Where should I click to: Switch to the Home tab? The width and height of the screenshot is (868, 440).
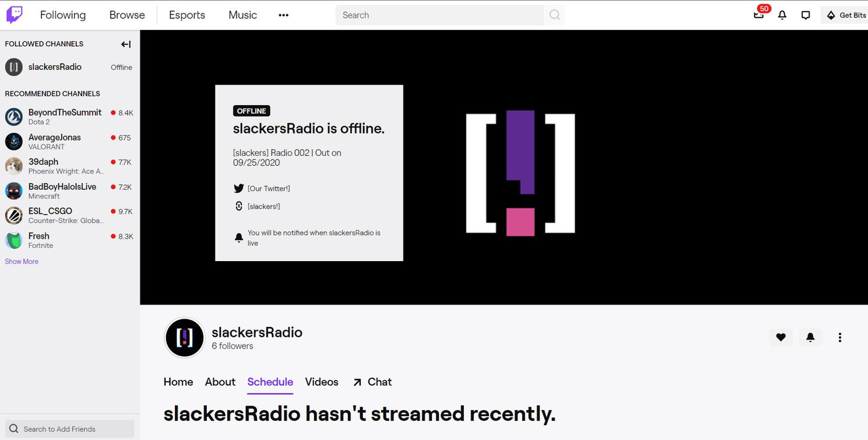178,382
